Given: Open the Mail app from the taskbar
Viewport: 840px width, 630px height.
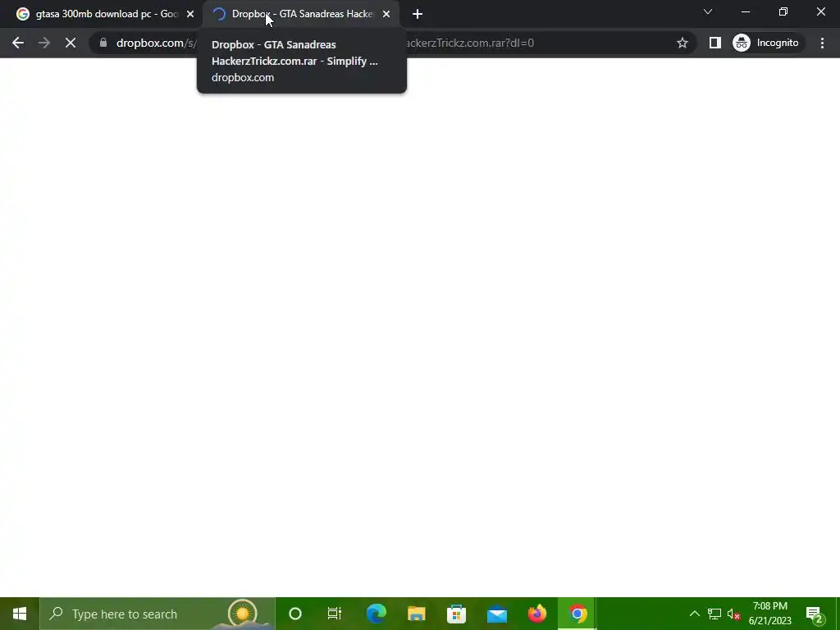Looking at the screenshot, I should [496, 614].
